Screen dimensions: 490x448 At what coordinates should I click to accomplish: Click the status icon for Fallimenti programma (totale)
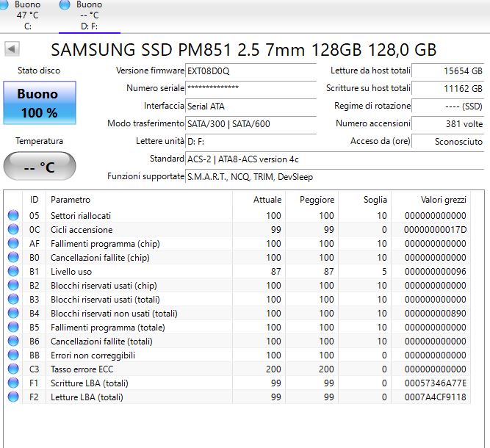coord(13,327)
